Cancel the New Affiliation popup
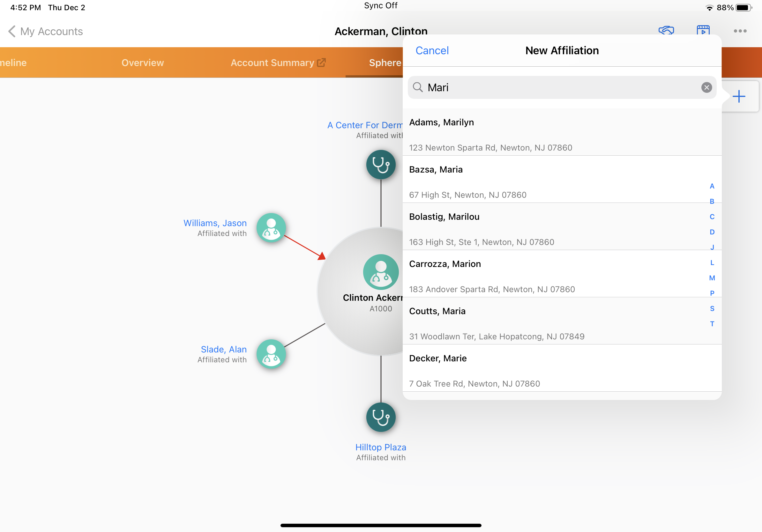 point(432,50)
